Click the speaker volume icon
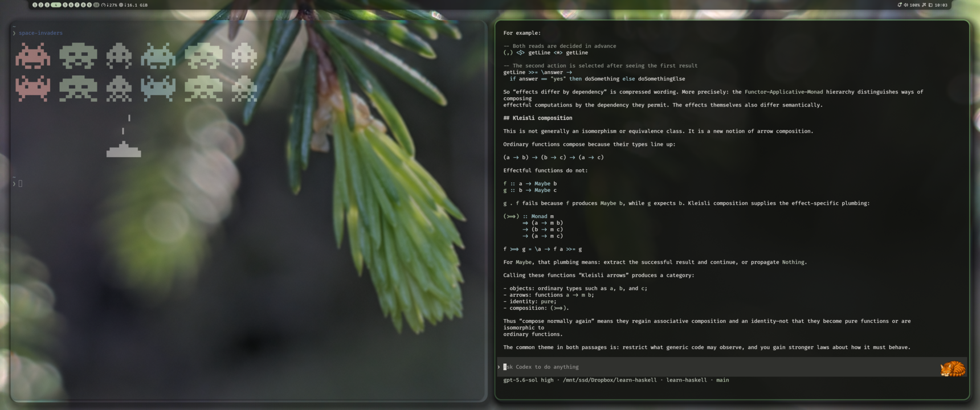Image resolution: width=980 pixels, height=410 pixels. point(906,5)
